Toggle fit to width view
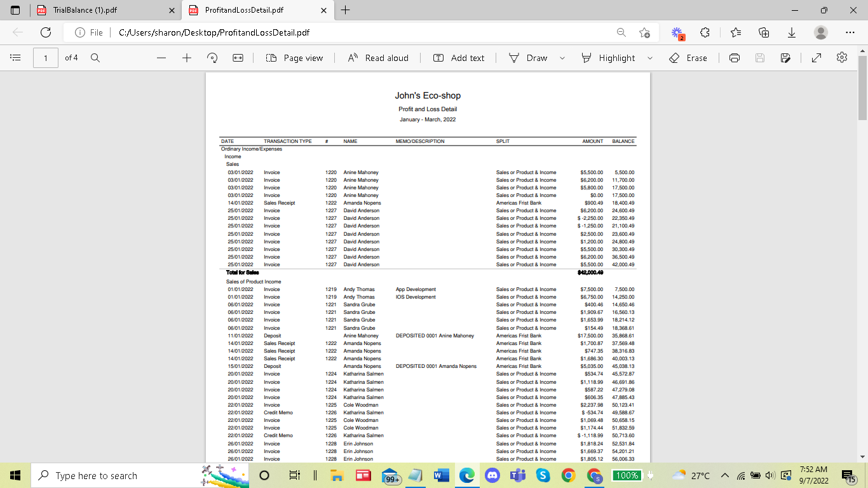The image size is (868, 488). pos(238,58)
